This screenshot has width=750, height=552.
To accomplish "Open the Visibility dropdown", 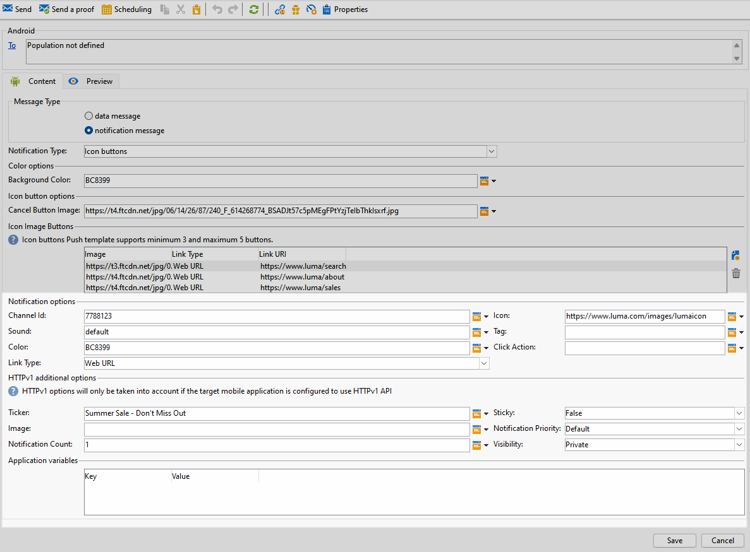I will 654,445.
